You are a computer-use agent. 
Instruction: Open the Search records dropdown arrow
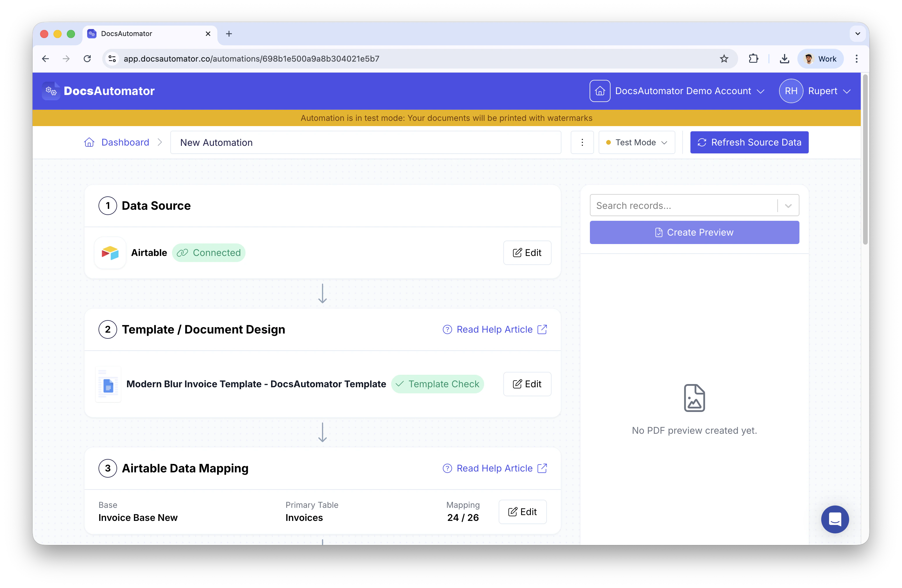tap(788, 206)
